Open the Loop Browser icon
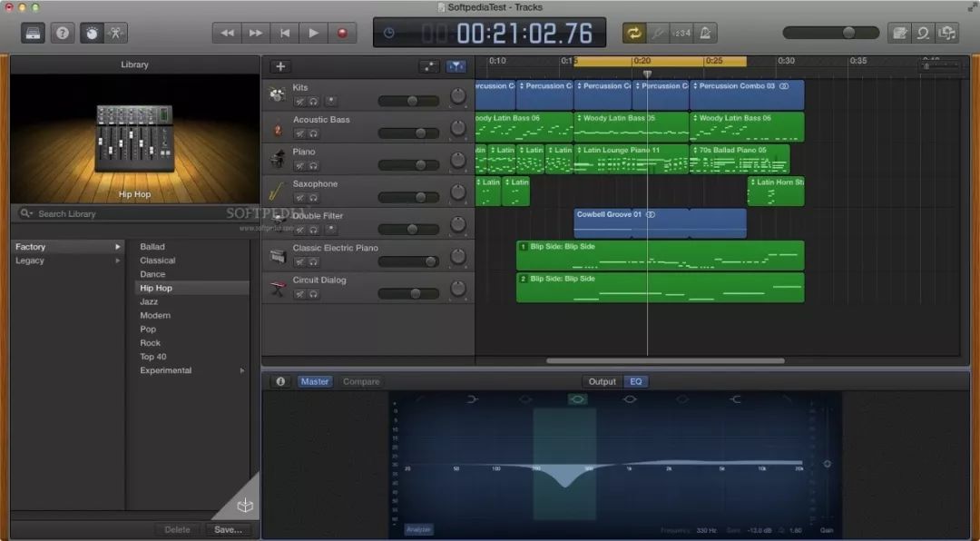980x541 pixels. (924, 33)
